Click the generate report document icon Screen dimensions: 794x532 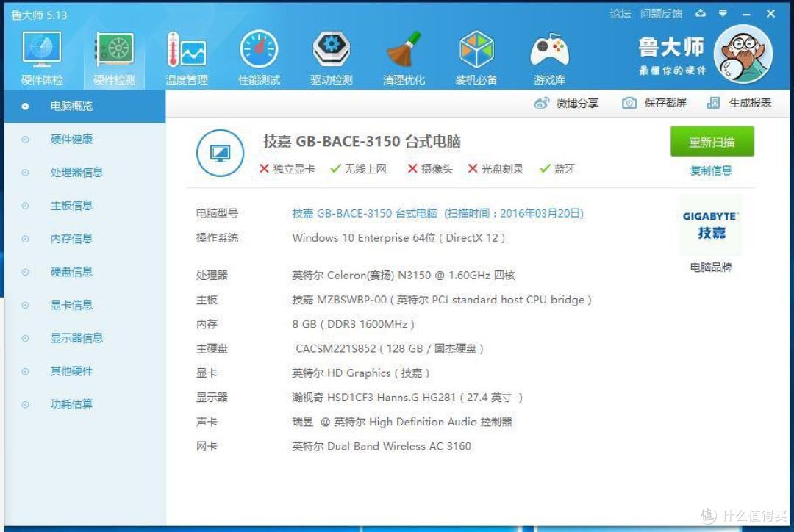tap(713, 104)
